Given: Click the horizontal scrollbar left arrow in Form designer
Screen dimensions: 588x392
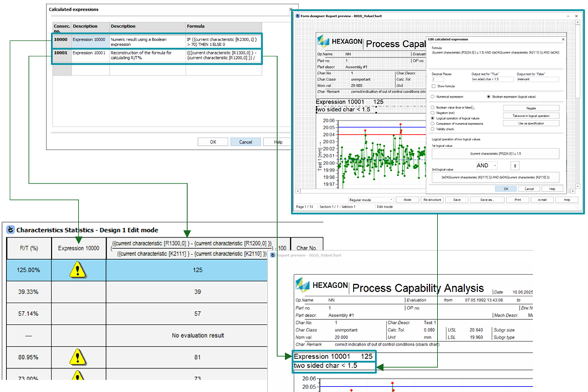Looking at the screenshot, I should click(x=298, y=191).
